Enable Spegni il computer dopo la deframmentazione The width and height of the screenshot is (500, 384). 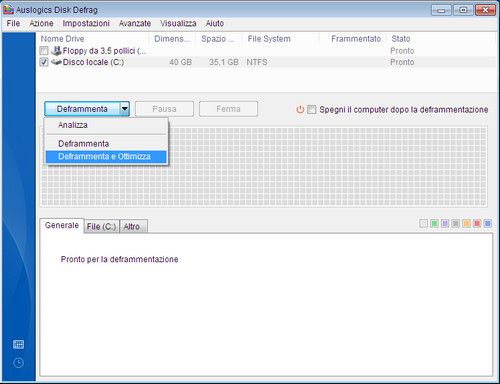click(x=312, y=109)
